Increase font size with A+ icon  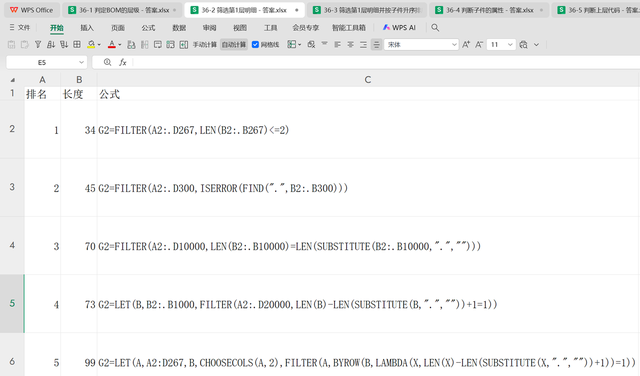[x=466, y=44]
